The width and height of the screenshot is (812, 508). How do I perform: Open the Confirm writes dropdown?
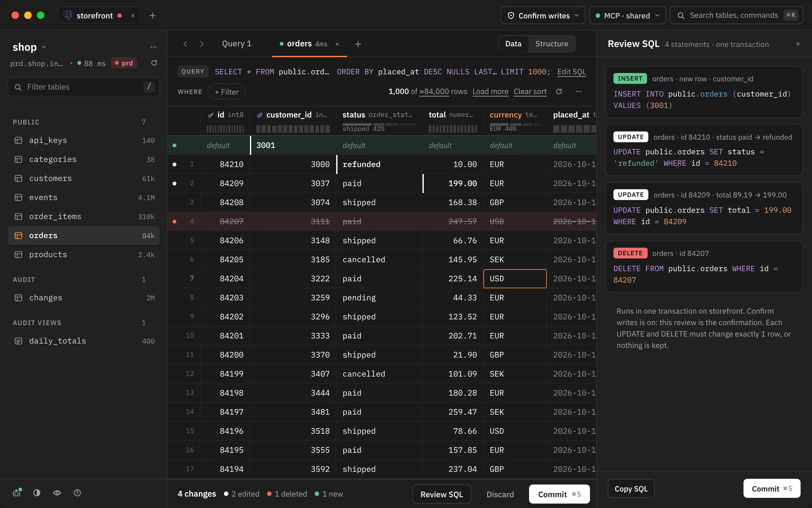tap(543, 16)
